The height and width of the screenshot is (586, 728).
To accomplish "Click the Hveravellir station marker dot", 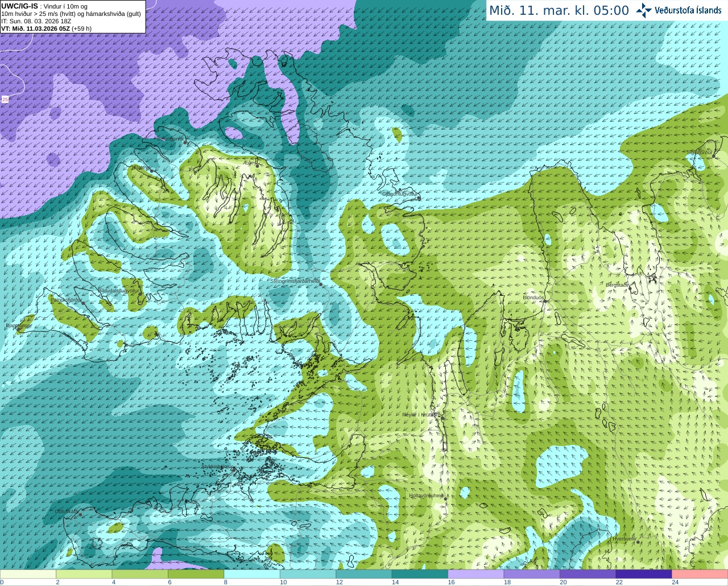I will (x=638, y=542).
